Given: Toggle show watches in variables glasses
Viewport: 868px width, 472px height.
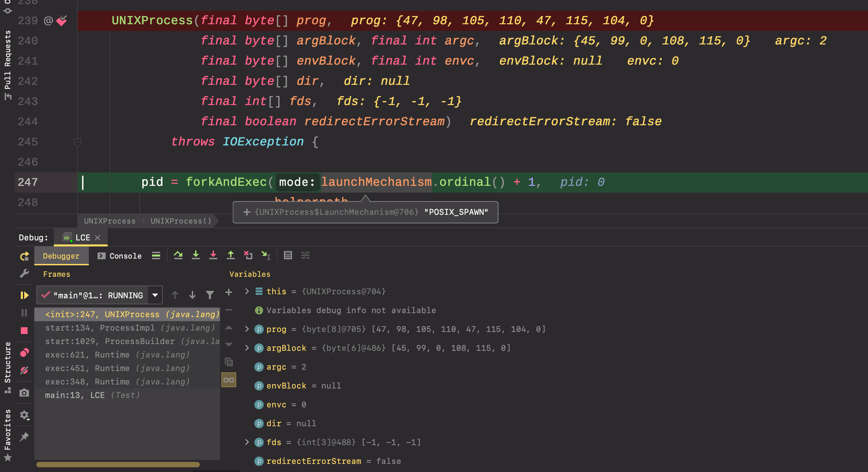Looking at the screenshot, I should pos(229,380).
